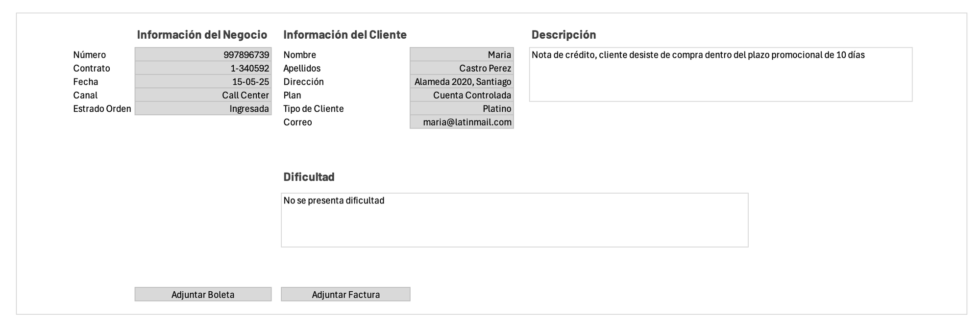This screenshot has width=980, height=329.
Task: Click the Información del Negocio heading
Action: (x=202, y=35)
